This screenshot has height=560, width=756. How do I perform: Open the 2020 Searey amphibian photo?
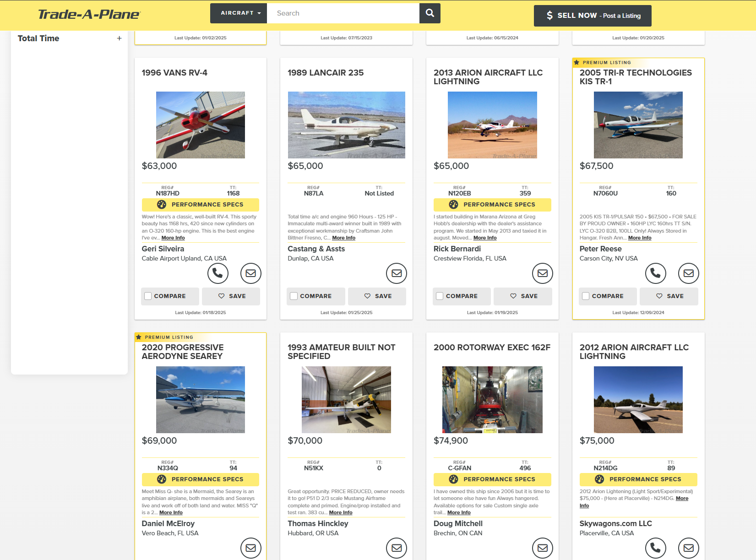(x=201, y=400)
